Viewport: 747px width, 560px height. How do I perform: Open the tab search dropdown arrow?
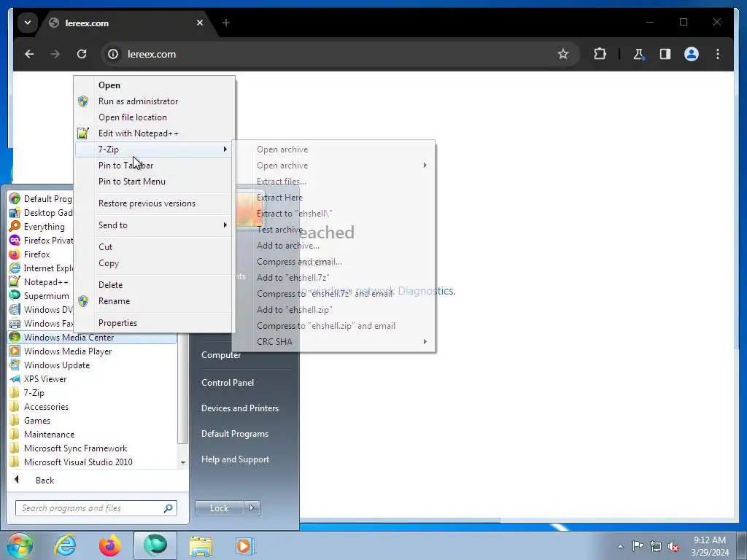click(28, 23)
